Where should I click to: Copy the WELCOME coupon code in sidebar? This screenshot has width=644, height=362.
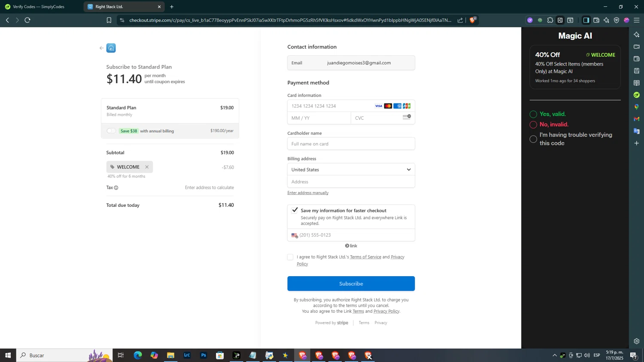[x=600, y=55]
